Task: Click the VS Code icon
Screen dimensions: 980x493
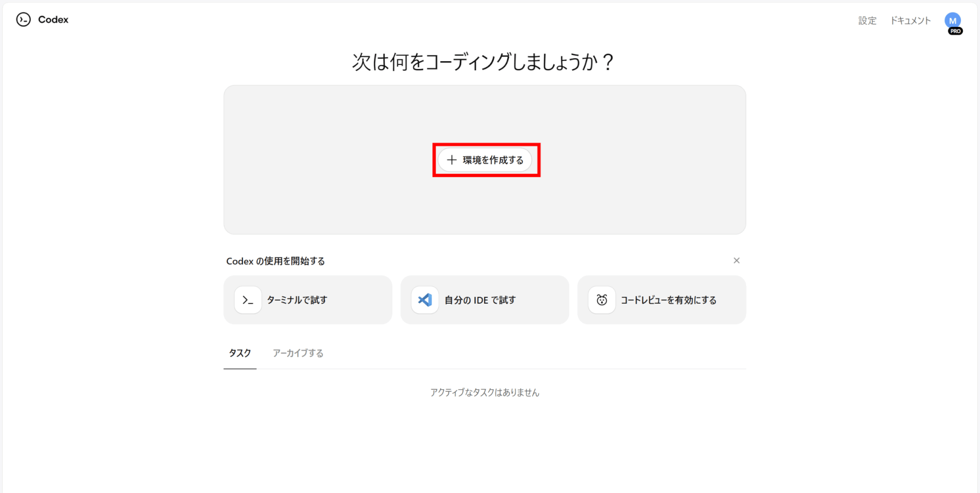Action: (425, 300)
